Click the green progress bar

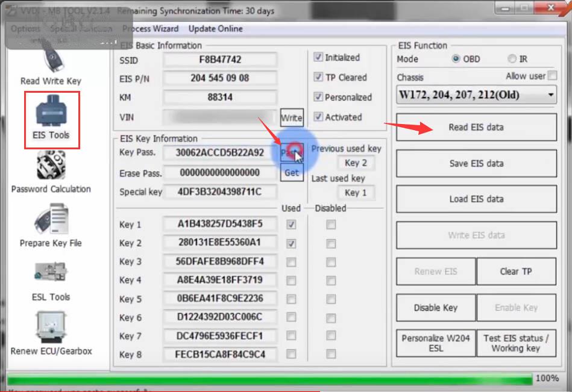point(269,379)
